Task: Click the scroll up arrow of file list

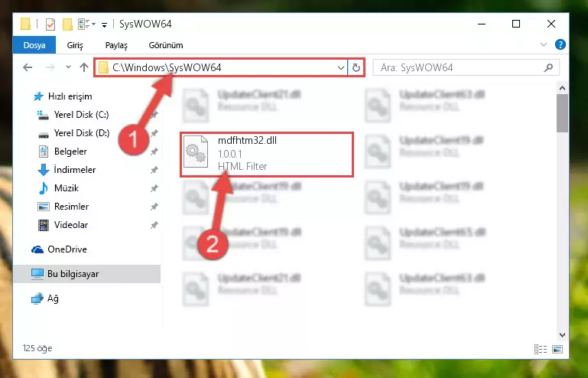Action: tap(562, 88)
